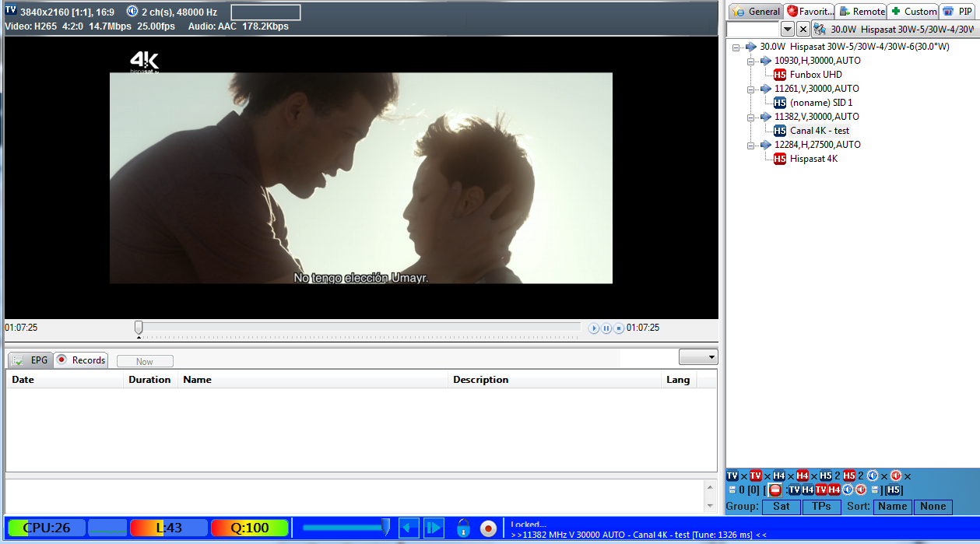980x544 pixels.
Task: Group the channel list by TPs
Action: pos(821,506)
